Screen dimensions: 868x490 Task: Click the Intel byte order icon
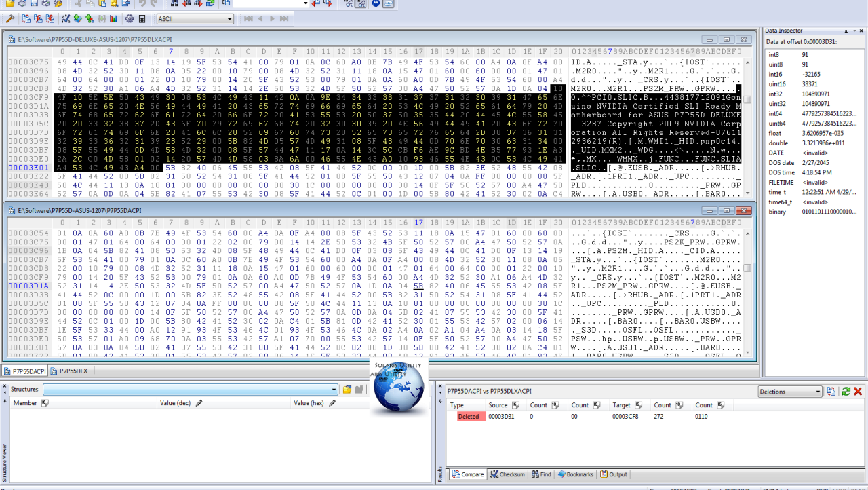pos(387,3)
